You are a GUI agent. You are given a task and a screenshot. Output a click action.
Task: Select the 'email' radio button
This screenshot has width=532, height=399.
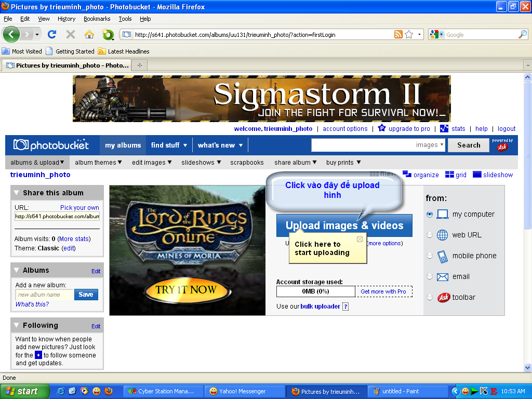(x=430, y=276)
